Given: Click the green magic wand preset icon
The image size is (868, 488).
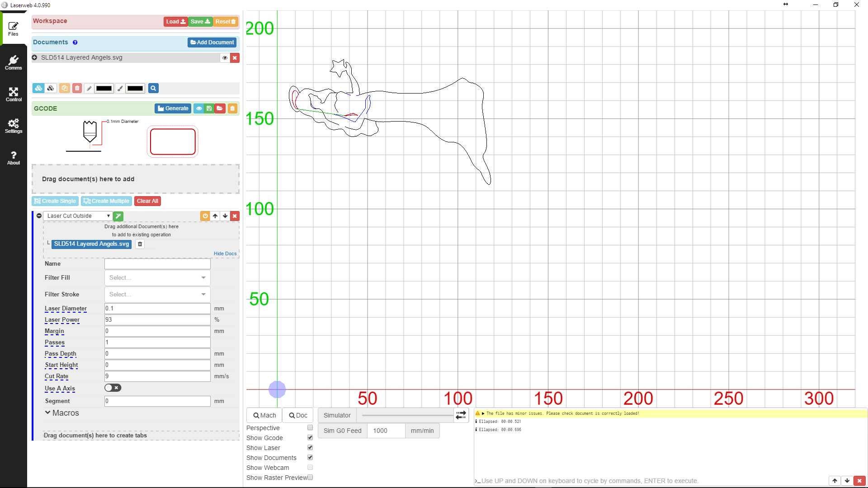Looking at the screenshot, I should coord(118,216).
